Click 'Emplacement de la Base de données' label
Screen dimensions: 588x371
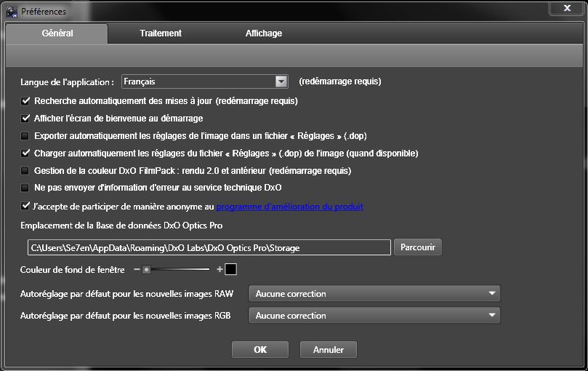pos(121,226)
